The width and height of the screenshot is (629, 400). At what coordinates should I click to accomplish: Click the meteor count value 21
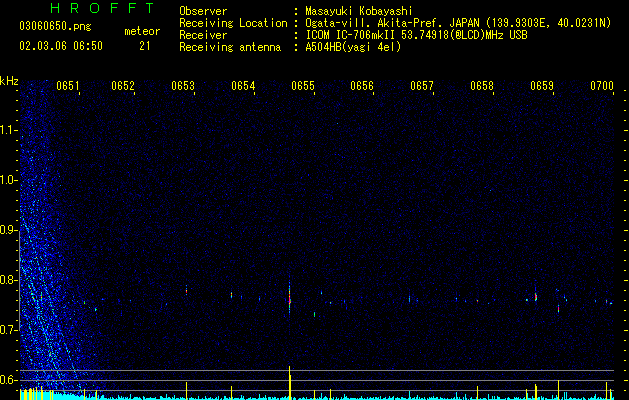pyautogui.click(x=145, y=46)
